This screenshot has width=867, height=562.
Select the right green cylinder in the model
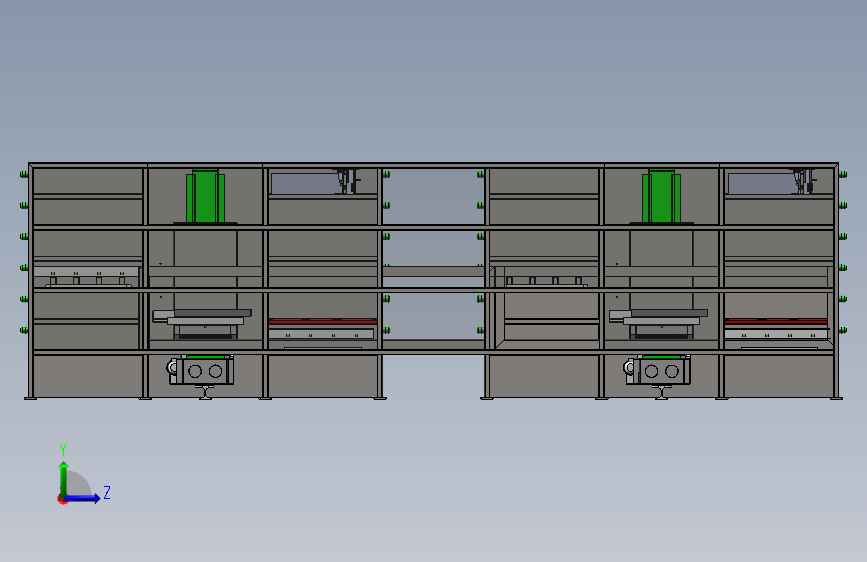click(661, 196)
